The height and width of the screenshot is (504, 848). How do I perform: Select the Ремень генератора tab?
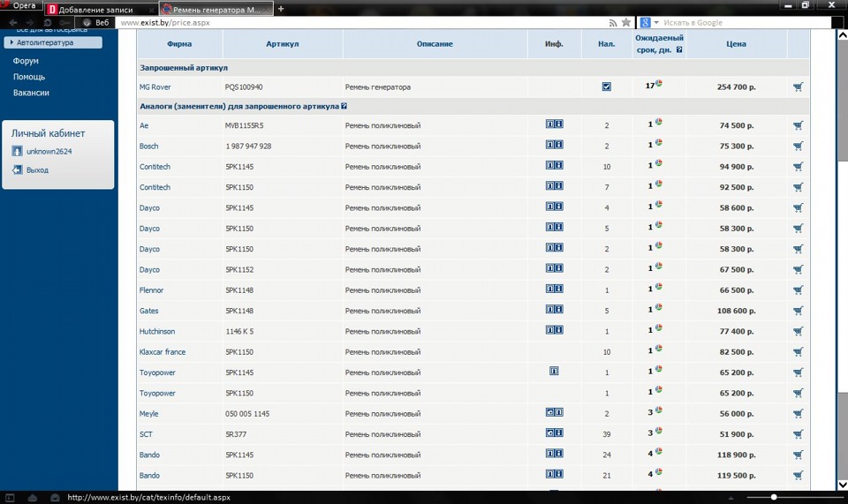tap(216, 9)
